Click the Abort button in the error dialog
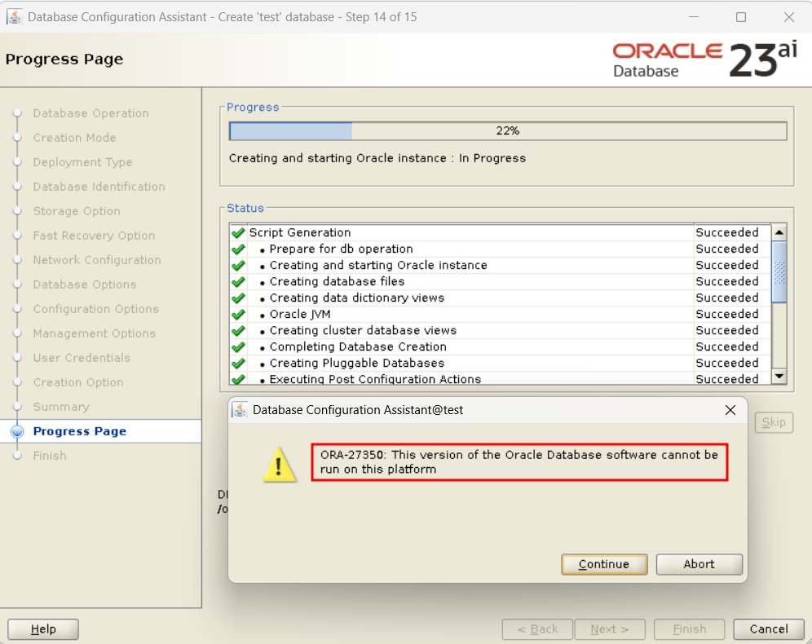The image size is (812, 644). 699,564
